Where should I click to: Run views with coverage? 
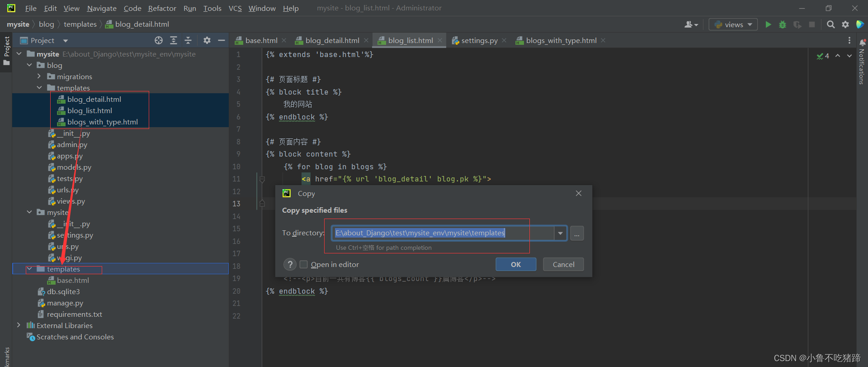click(797, 24)
